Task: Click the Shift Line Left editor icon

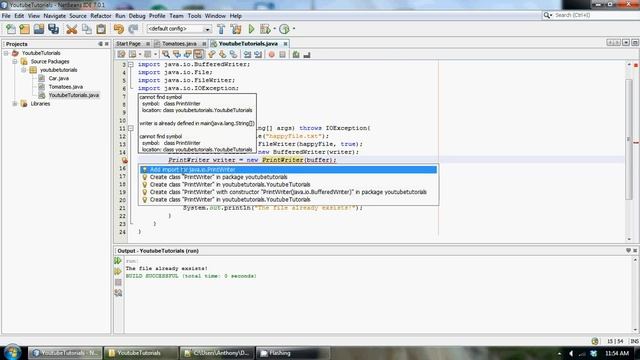Action: 247,54
